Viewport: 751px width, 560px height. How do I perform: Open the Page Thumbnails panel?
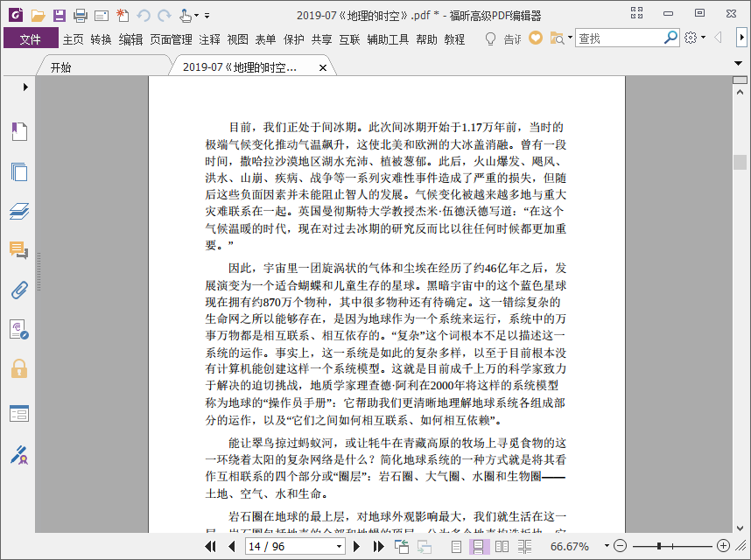pyautogui.click(x=19, y=171)
